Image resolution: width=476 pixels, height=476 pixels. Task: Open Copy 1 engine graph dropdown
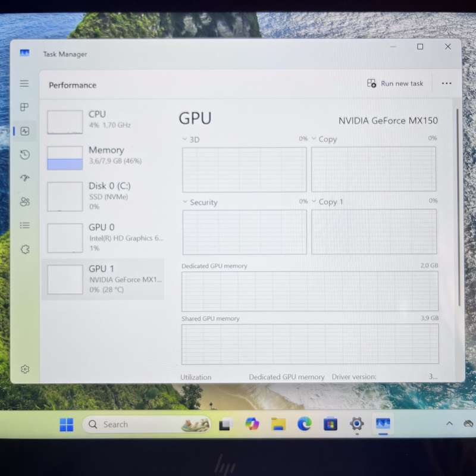(314, 201)
